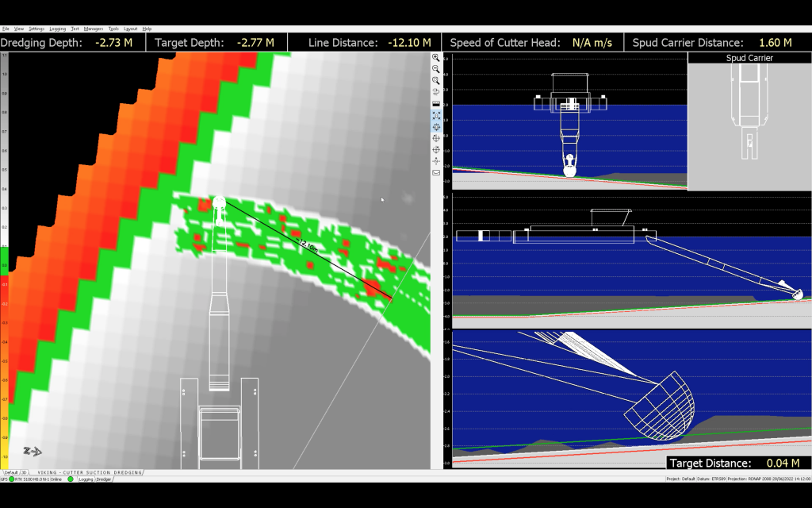Open the Text menu
Viewport: 812px width, 508px height.
coord(75,29)
